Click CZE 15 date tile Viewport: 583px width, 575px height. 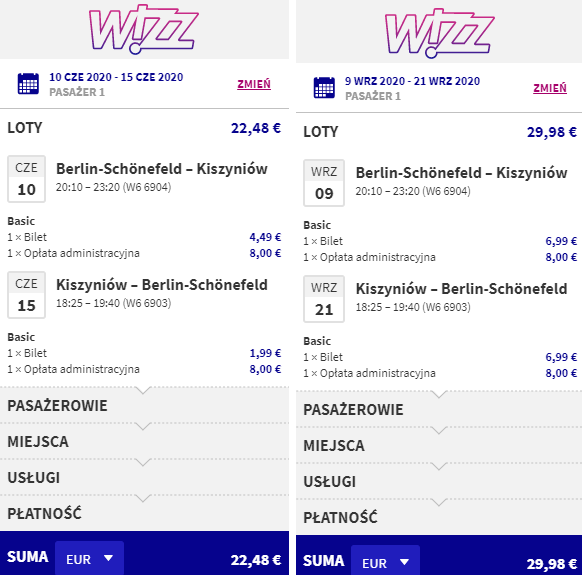(26, 295)
